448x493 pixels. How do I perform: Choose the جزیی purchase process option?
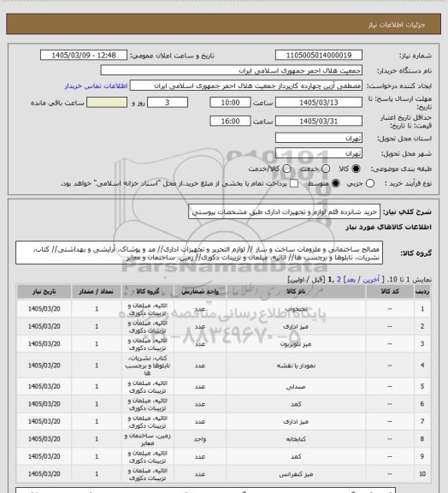pos(370,183)
